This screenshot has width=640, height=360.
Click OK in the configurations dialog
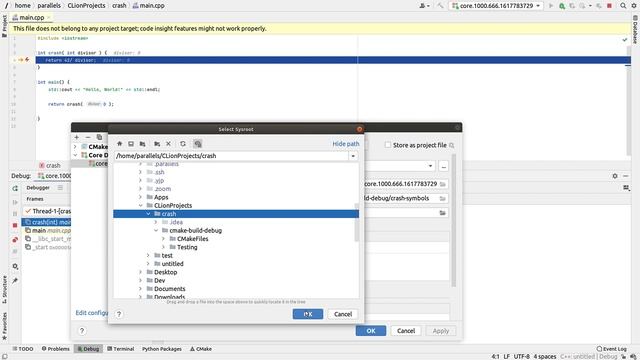[x=371, y=331]
